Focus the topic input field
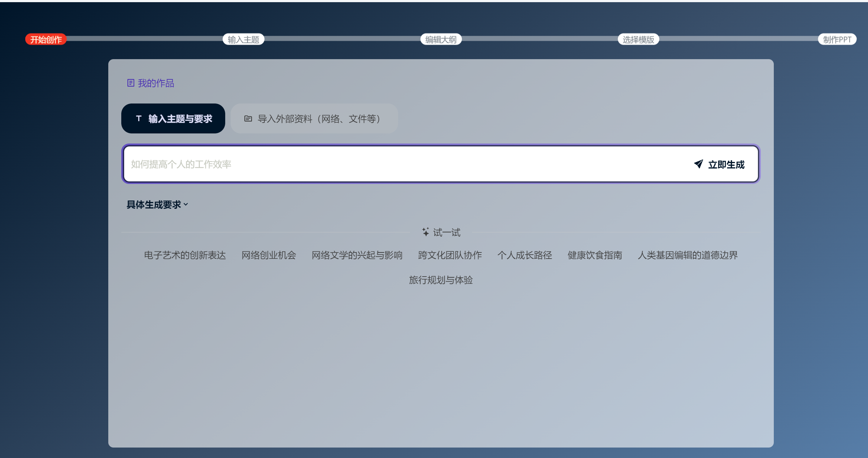 pyautogui.click(x=397, y=164)
